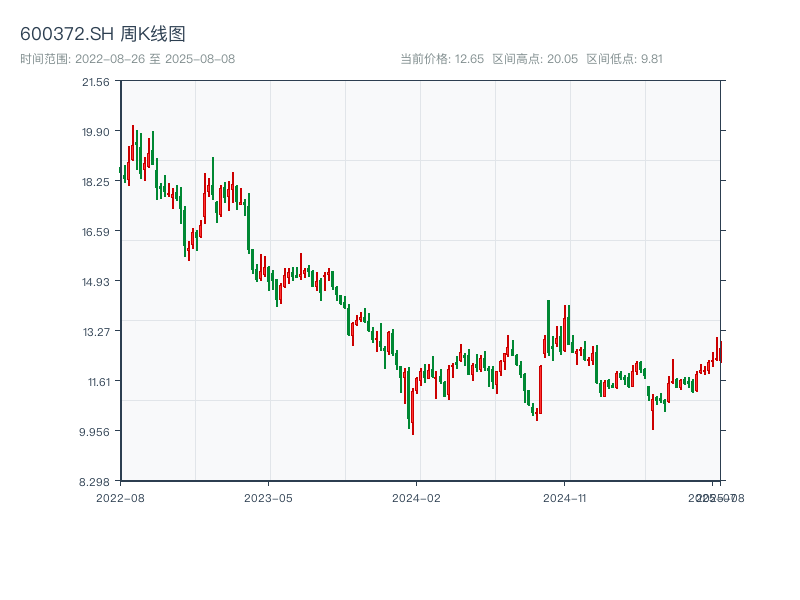Image resolution: width=800 pixels, height=600 pixels.
Task: Select the 2023-05 date on the time axis
Action: tap(268, 497)
